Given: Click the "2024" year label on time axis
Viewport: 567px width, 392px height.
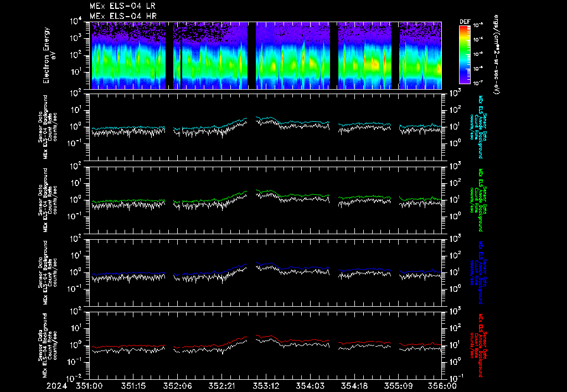Looking at the screenshot, I should coord(56,386).
